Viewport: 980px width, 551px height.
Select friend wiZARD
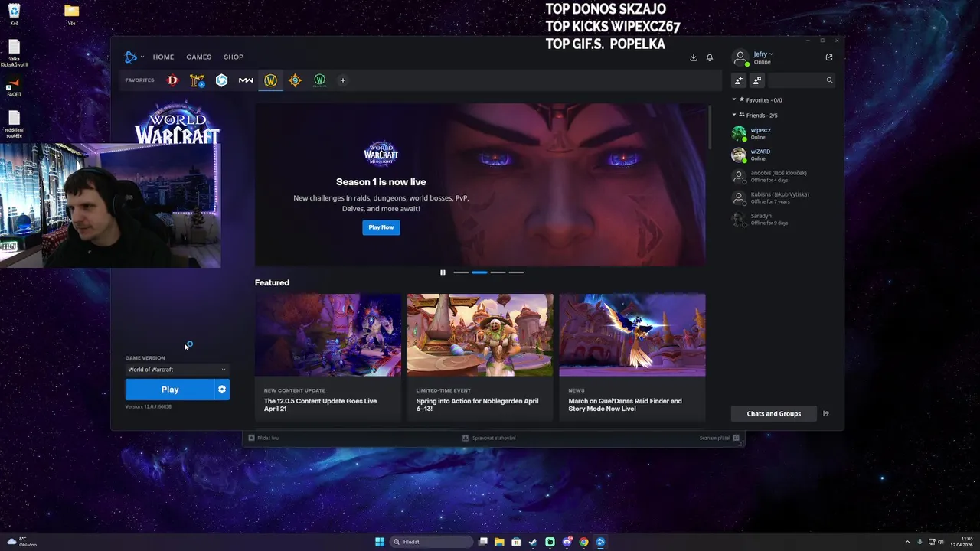(x=781, y=155)
